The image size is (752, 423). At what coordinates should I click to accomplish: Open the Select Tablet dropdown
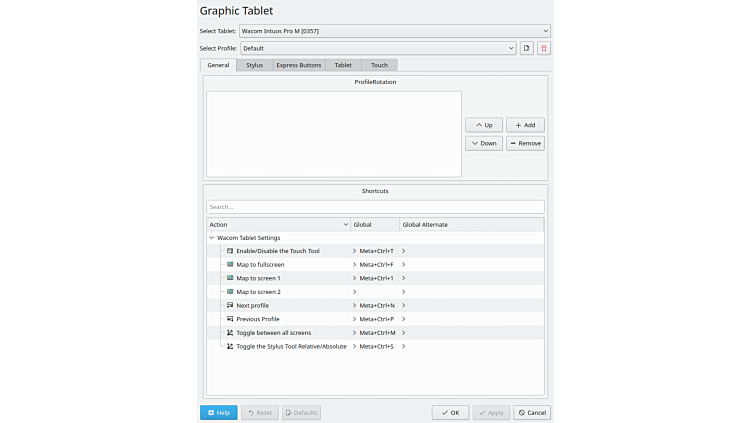394,31
